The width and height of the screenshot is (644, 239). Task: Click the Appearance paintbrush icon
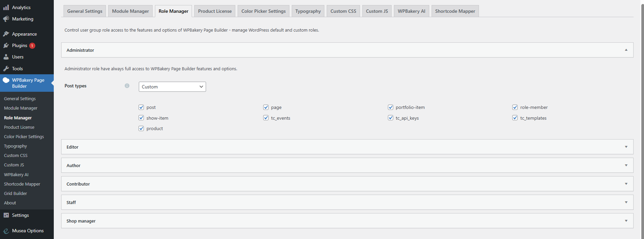tap(6, 34)
